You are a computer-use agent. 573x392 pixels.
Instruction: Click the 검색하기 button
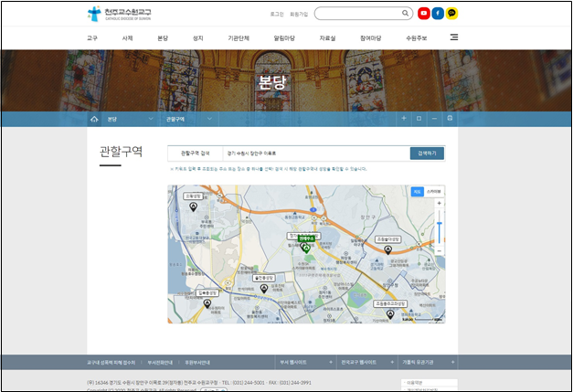click(x=427, y=154)
